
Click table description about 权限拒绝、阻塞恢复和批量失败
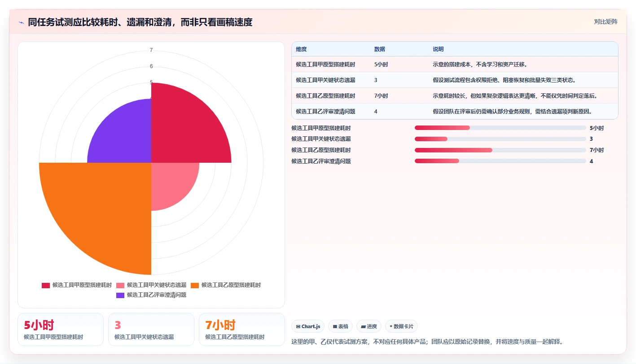click(x=504, y=80)
